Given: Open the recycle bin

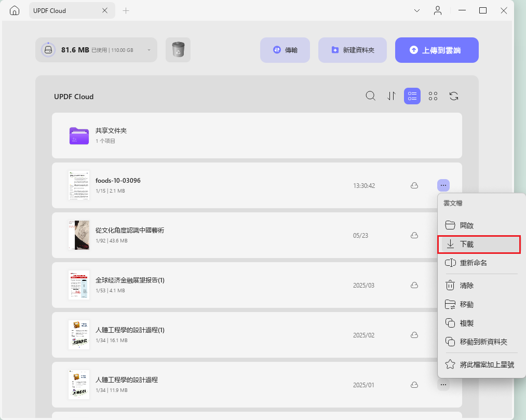Looking at the screenshot, I should point(178,50).
